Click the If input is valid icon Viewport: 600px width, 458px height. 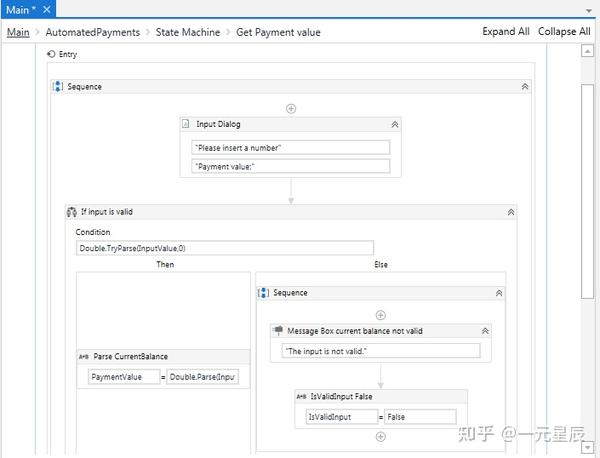tap(72, 212)
